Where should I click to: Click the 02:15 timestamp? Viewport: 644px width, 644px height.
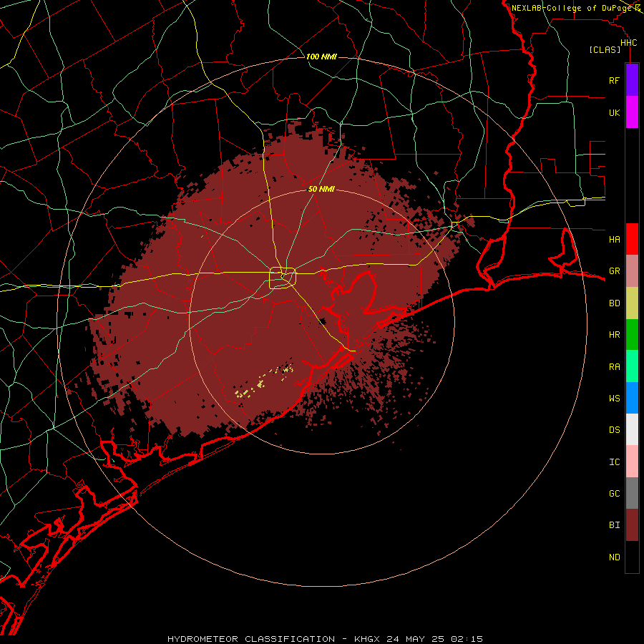tap(467, 639)
